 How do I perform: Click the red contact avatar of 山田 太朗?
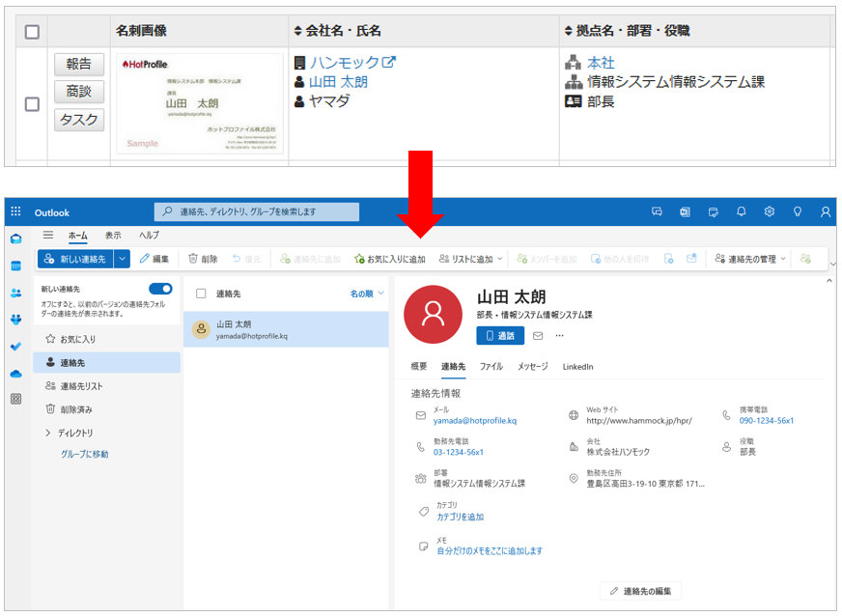[x=433, y=314]
